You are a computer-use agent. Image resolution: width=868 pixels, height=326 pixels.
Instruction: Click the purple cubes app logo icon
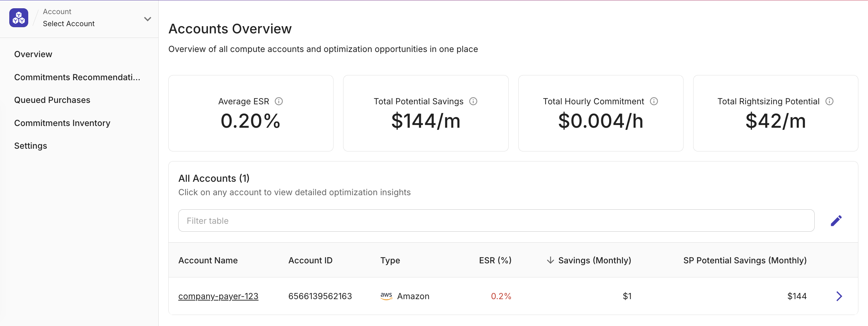19,17
